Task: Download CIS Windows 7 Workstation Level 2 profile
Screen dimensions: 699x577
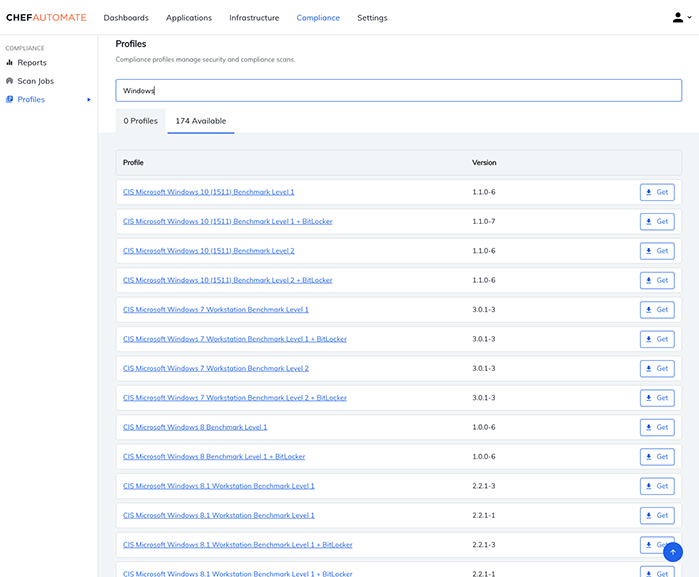Action: [x=657, y=369]
